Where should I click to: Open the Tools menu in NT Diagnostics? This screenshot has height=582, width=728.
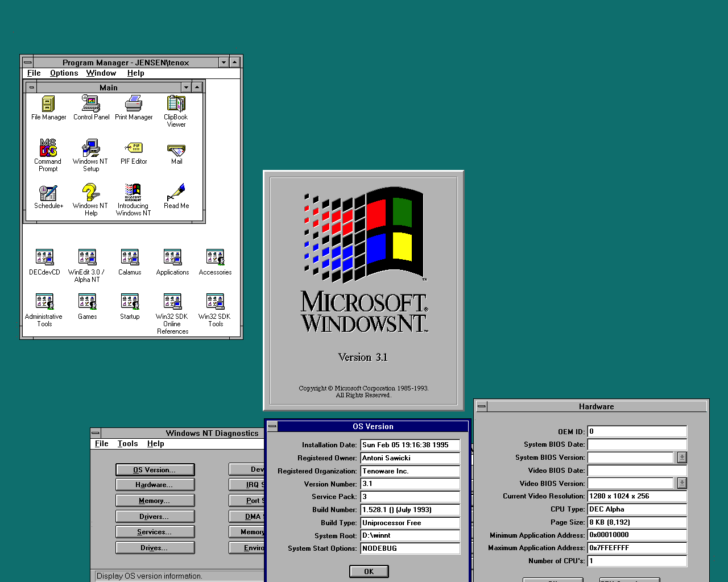(x=127, y=443)
